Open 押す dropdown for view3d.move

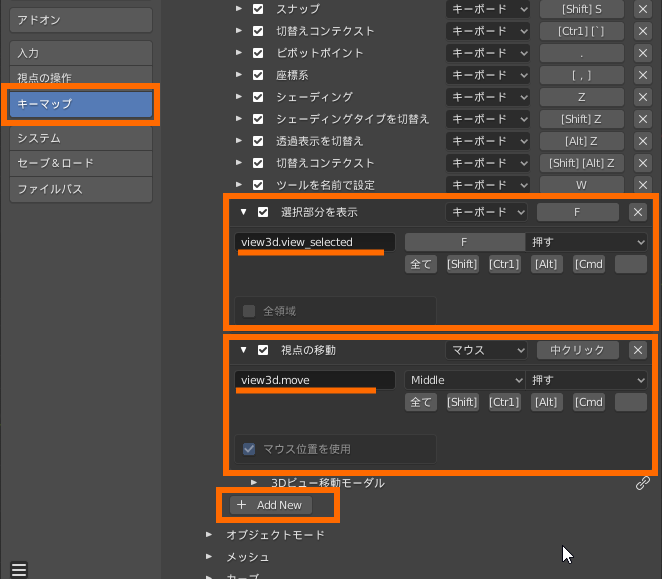point(586,380)
